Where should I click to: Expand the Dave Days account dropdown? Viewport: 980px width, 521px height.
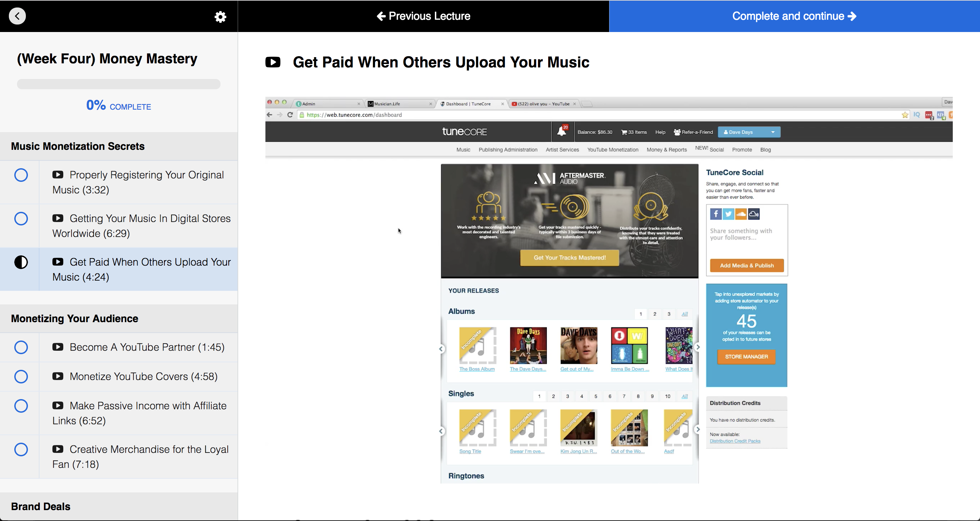pos(749,132)
